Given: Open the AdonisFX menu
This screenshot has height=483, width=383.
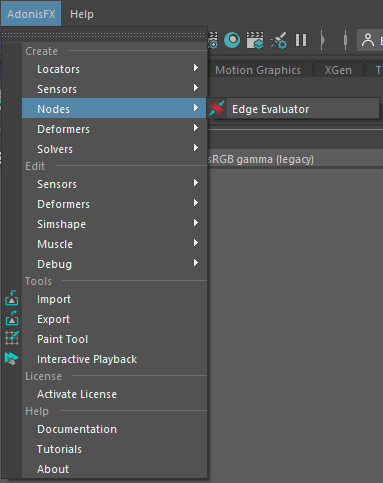Looking at the screenshot, I should (x=31, y=14).
